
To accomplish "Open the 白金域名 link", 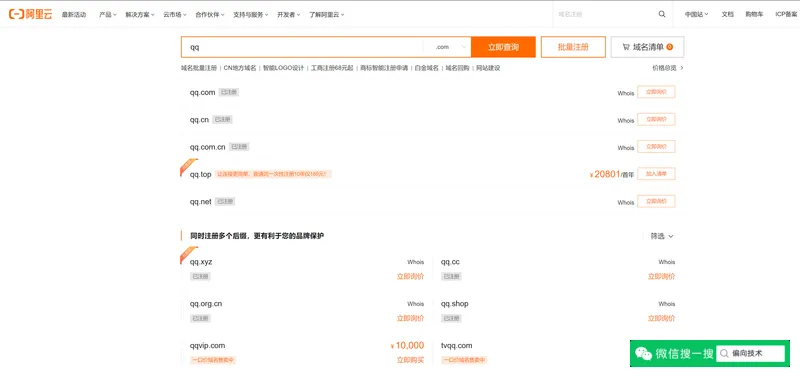I will click(427, 68).
